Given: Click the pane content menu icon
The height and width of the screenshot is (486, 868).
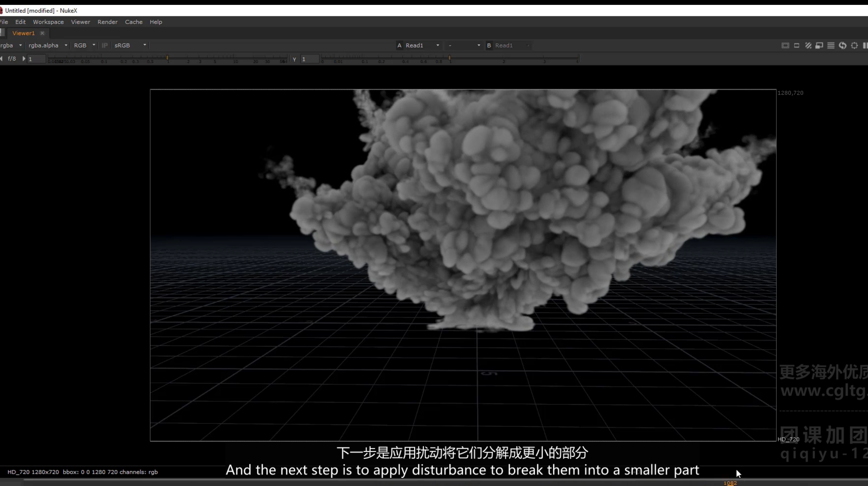Looking at the screenshot, I should point(2,33).
